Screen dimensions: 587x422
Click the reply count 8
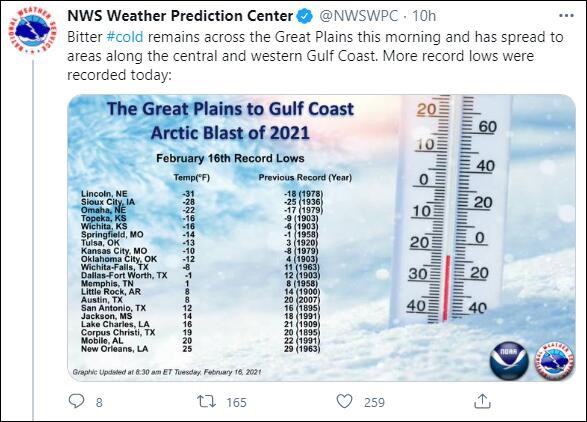(99, 402)
